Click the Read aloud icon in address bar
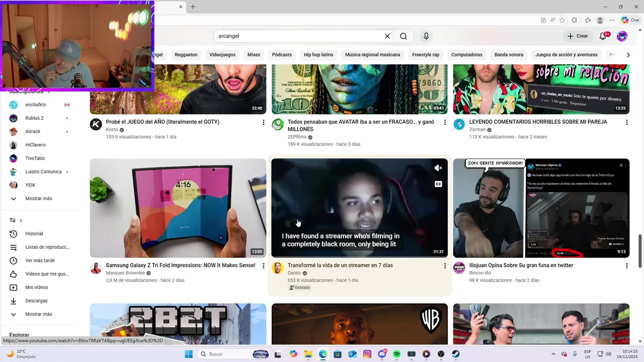644x362 pixels. click(553, 20)
